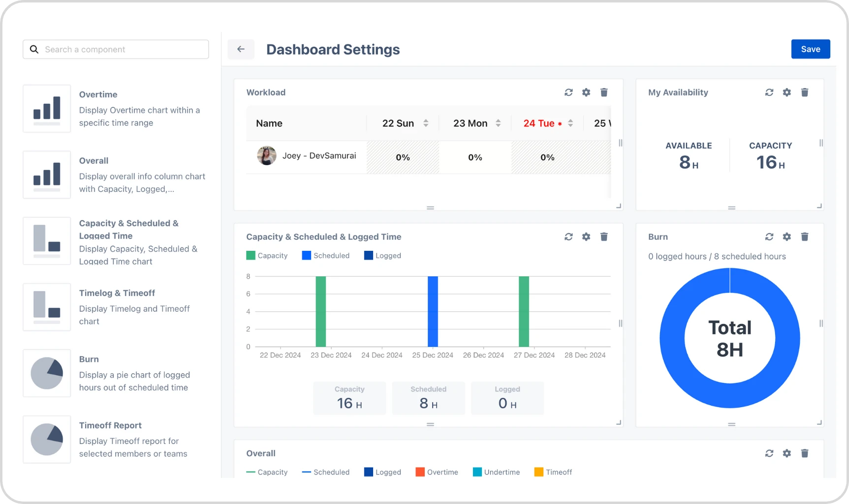This screenshot has width=849, height=504.
Task: Sort the 24 Tue column
Action: pos(570,123)
